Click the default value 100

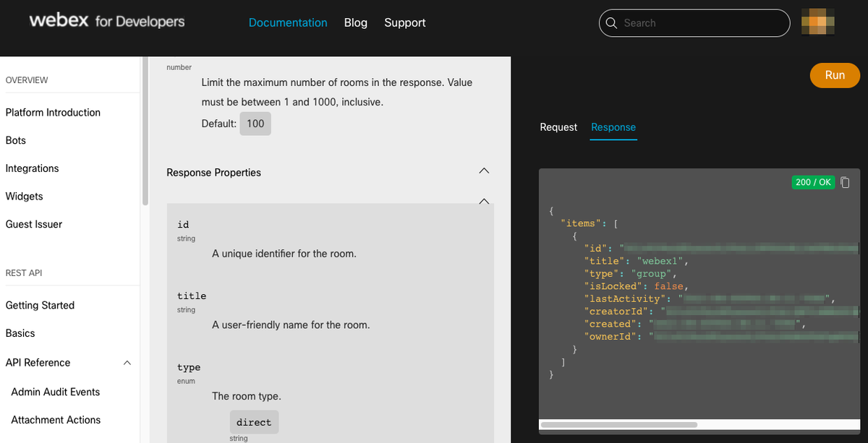tap(255, 124)
